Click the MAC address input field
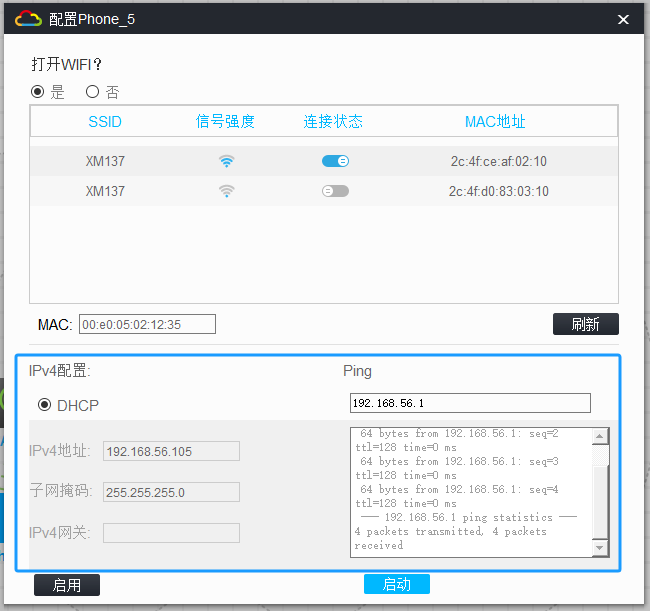Viewport: 650px width, 611px height. tap(147, 324)
